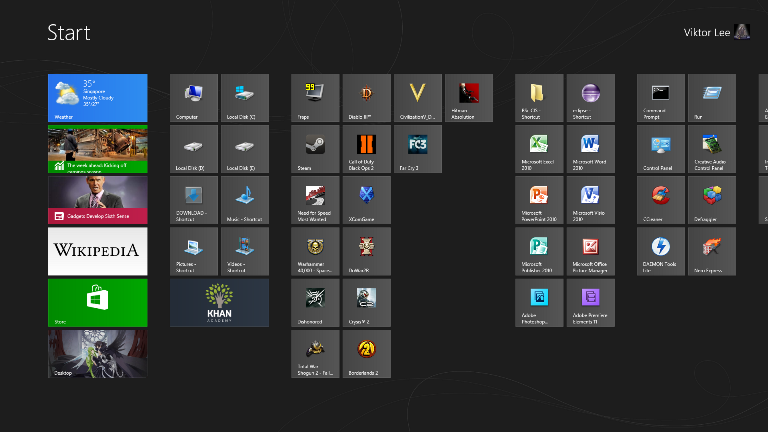Open the green Store tile
The width and height of the screenshot is (768, 432).
97,302
